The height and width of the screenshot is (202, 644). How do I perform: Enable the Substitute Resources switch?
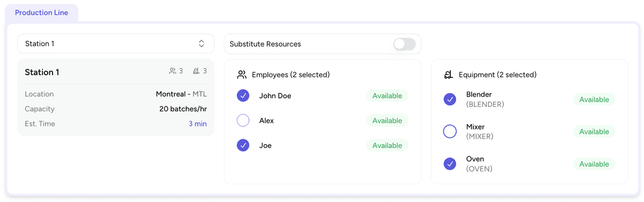coord(404,44)
